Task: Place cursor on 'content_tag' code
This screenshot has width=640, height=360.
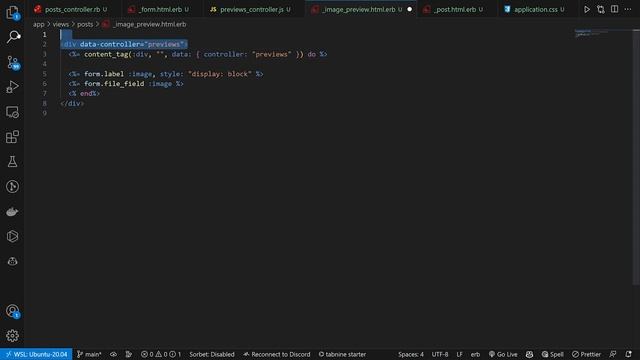Action: 106,54
